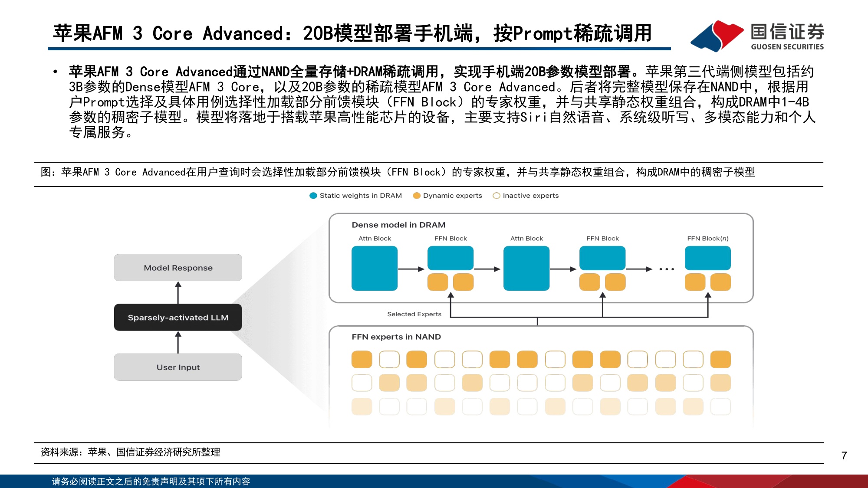Screen dimensions: 868x488
Task: Click the 'Inactive experts' legend text
Action: 531,196
